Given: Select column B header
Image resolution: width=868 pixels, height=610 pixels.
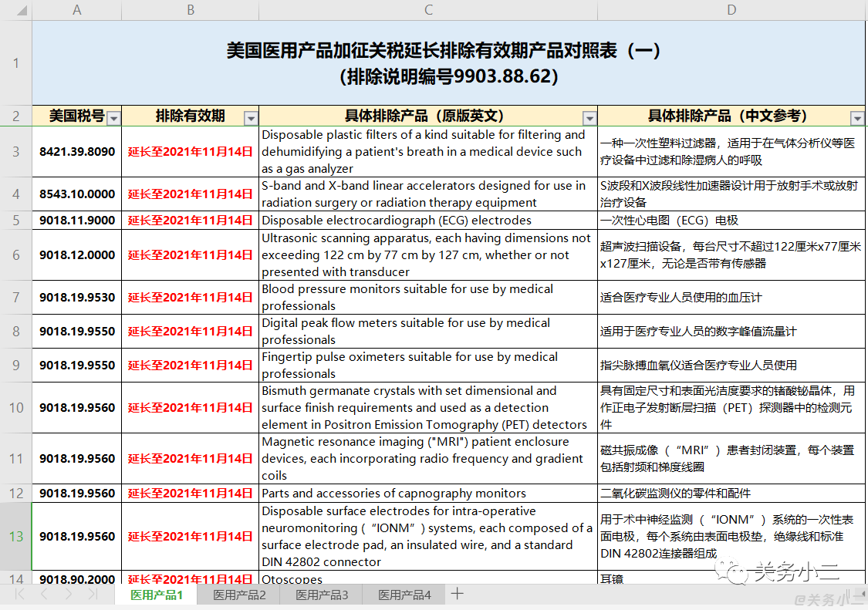Looking at the screenshot, I should click(191, 10).
